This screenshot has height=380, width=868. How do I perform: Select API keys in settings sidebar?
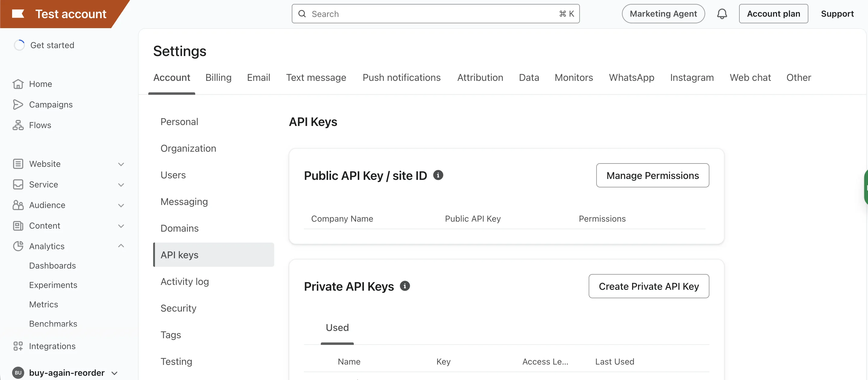tap(214, 255)
